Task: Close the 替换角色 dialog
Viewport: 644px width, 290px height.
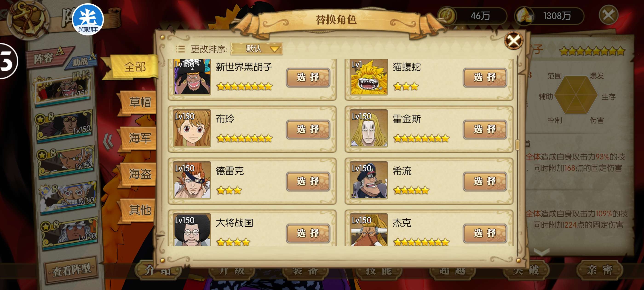Action: click(514, 40)
